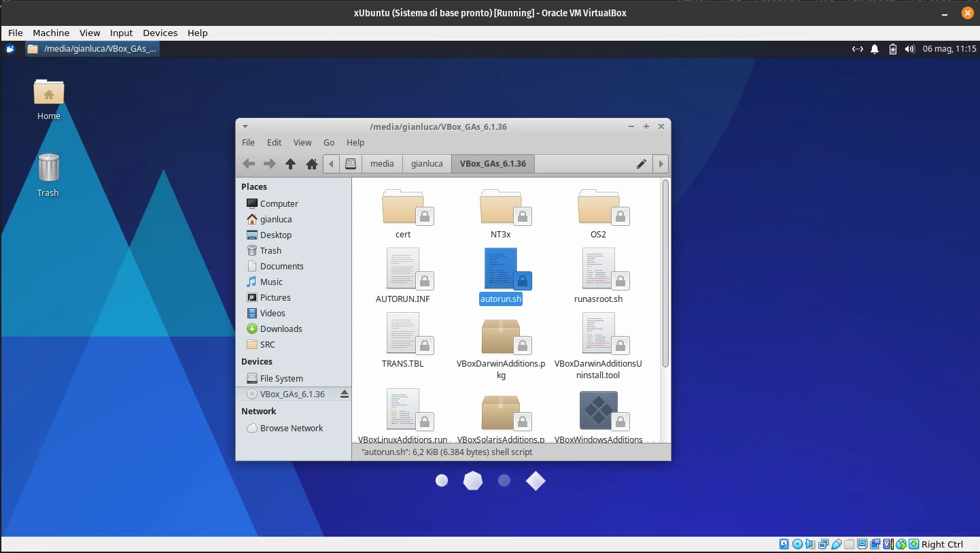Open VirtualBox Input menu
This screenshot has height=553, width=980.
pos(122,33)
